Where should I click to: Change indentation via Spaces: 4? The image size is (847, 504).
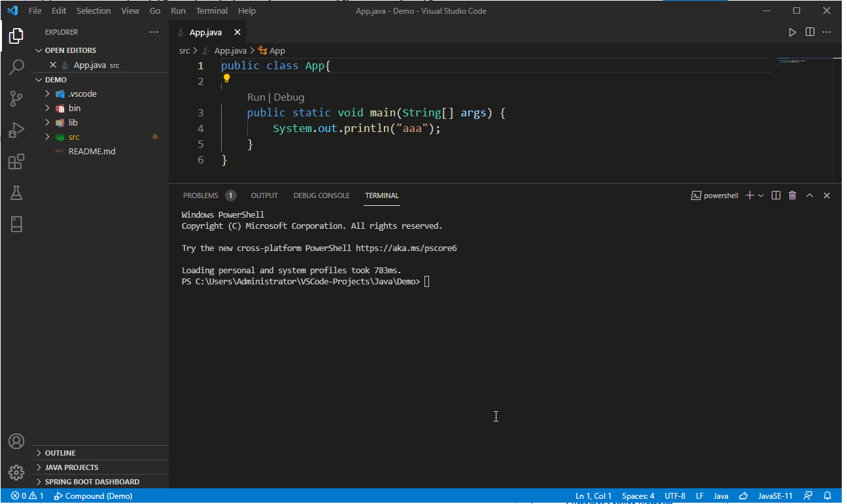coord(638,496)
